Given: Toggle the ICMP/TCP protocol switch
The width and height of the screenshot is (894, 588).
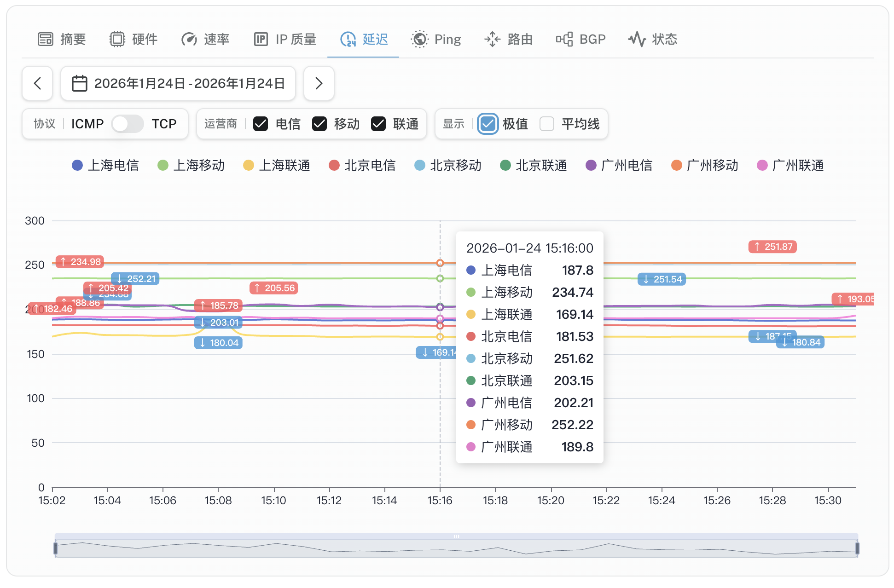Looking at the screenshot, I should 128,124.
